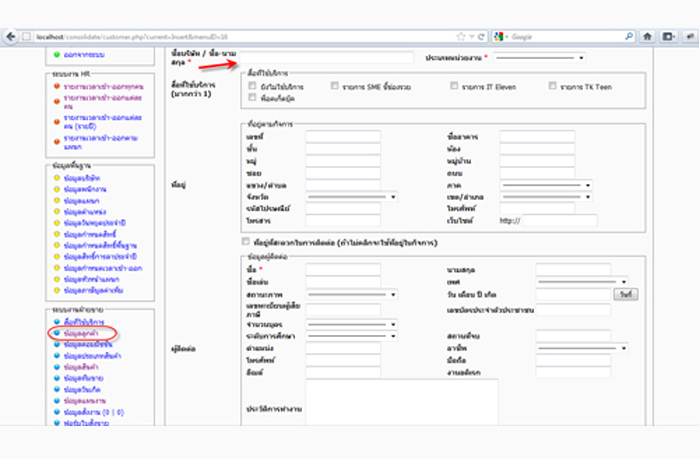Open the sales link showing (0 | 0)
Image resolution: width=700 pixels, height=459 pixels.
(94, 412)
